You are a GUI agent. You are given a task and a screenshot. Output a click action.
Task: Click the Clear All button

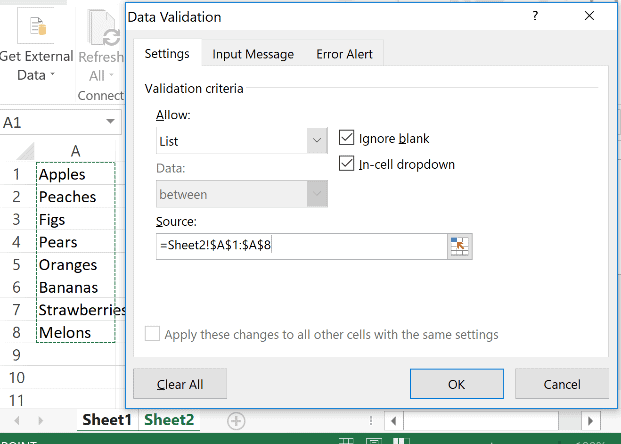(x=180, y=384)
